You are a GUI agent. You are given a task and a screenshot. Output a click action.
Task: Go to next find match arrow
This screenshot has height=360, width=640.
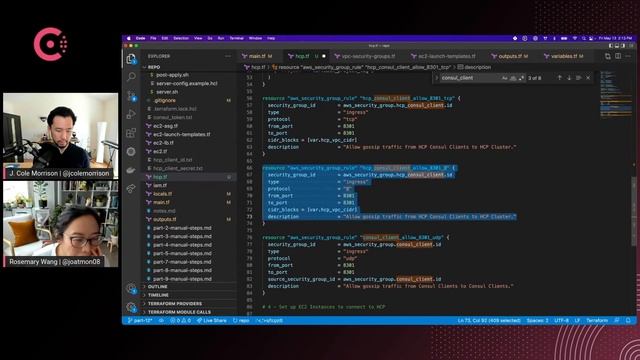pos(569,78)
